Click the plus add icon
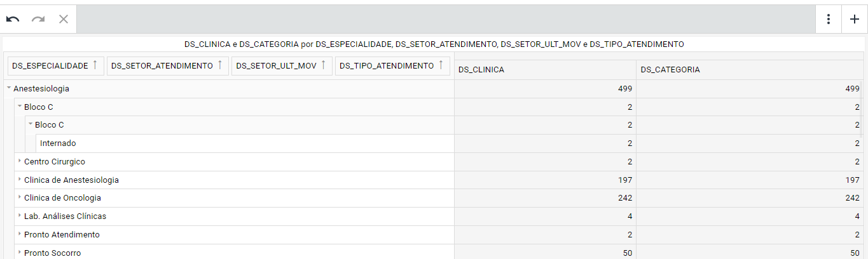The width and height of the screenshot is (868, 259). [x=855, y=19]
